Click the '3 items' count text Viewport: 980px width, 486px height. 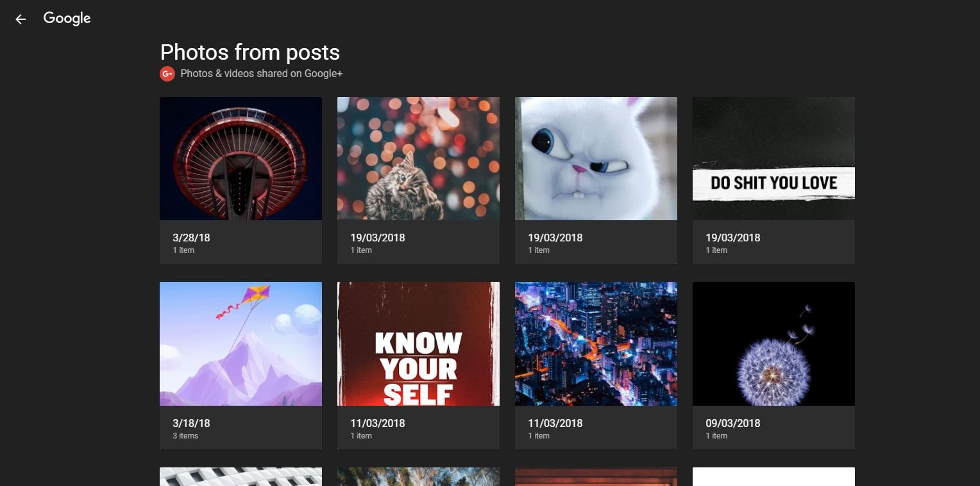[x=185, y=436]
